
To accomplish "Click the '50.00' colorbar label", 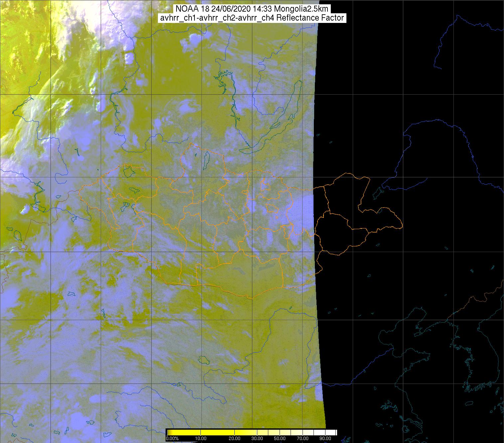I will 280,438.
